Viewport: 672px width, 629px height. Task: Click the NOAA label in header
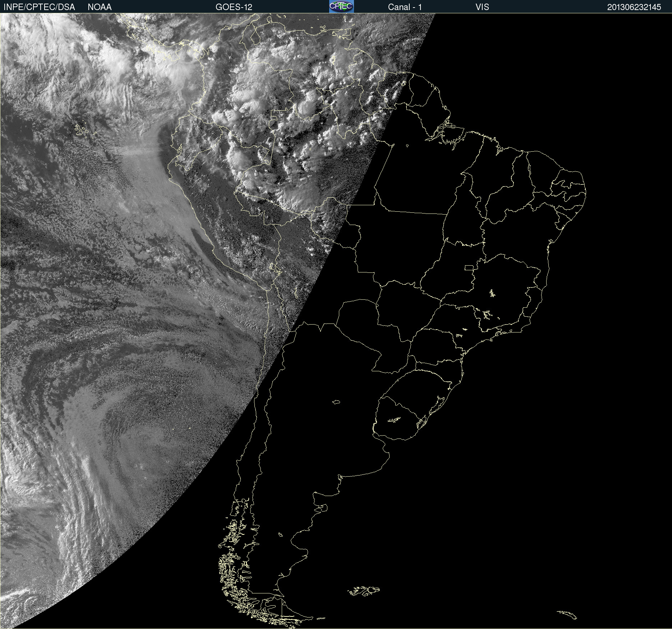[100, 7]
